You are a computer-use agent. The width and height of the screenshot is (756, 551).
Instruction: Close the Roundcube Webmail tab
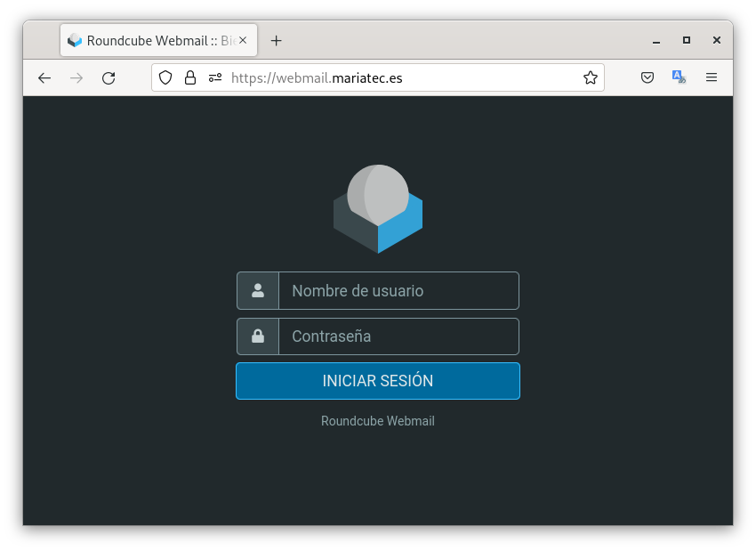pos(243,41)
